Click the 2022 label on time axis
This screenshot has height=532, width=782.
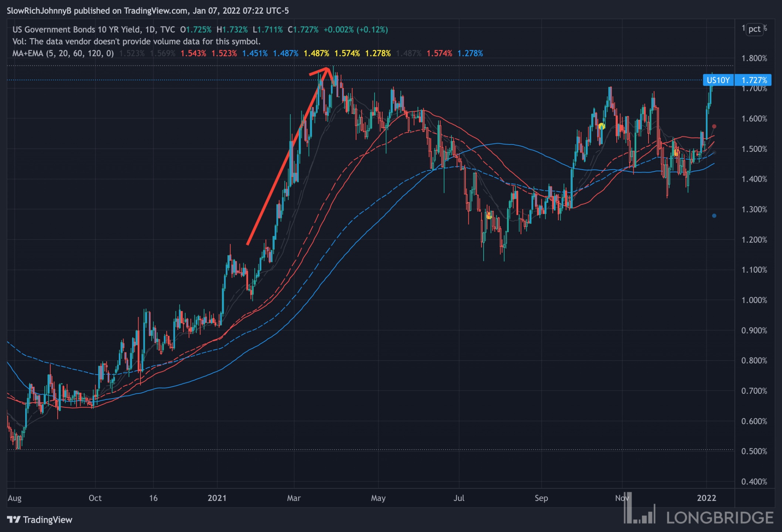tap(706, 498)
